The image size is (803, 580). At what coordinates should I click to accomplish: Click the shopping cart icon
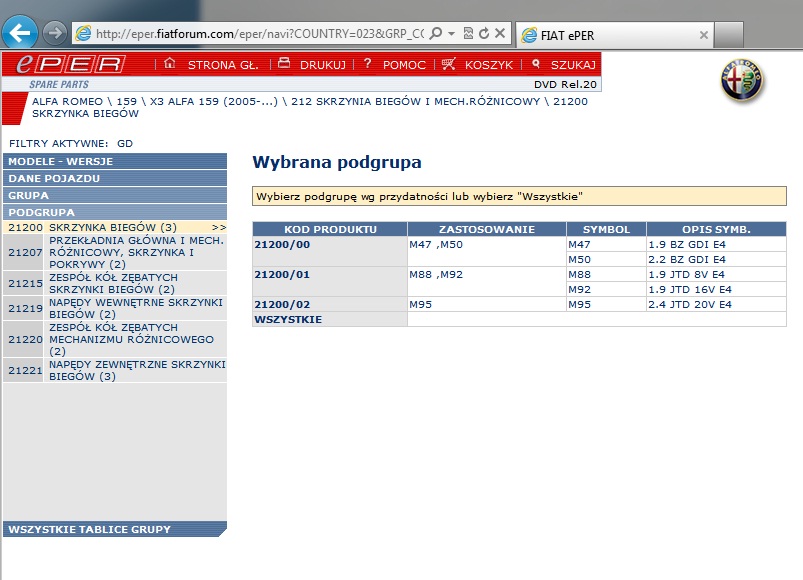[x=449, y=63]
